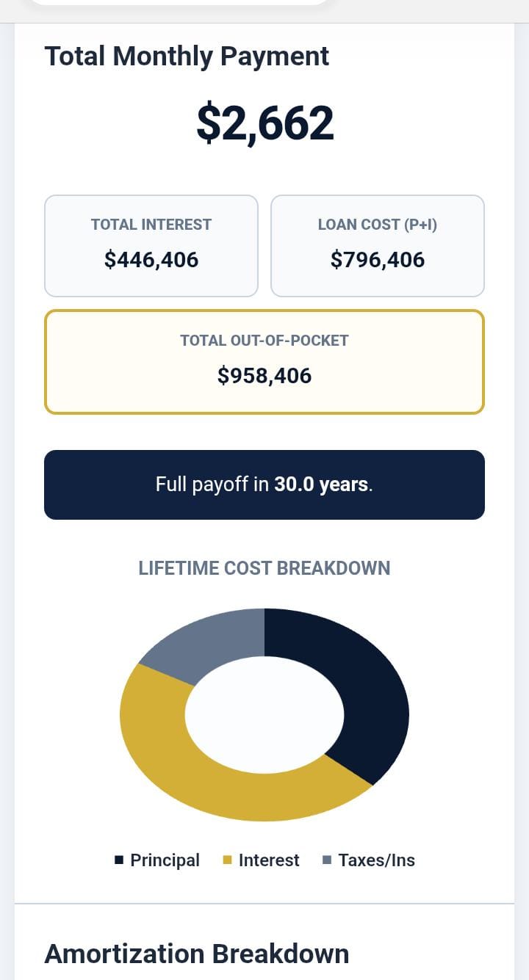Click the Lifetime Cost Breakdown heading
This screenshot has height=980, width=529.
(264, 568)
